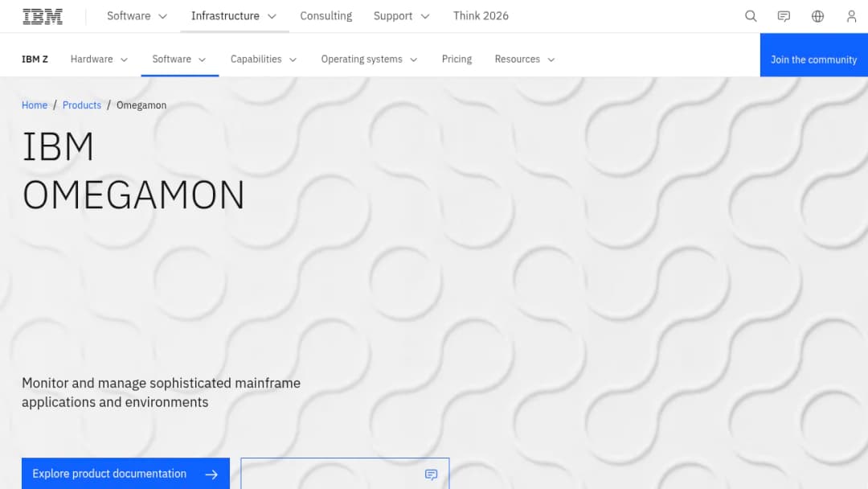
Task: Open the Consulting menu item
Action: [x=326, y=16]
